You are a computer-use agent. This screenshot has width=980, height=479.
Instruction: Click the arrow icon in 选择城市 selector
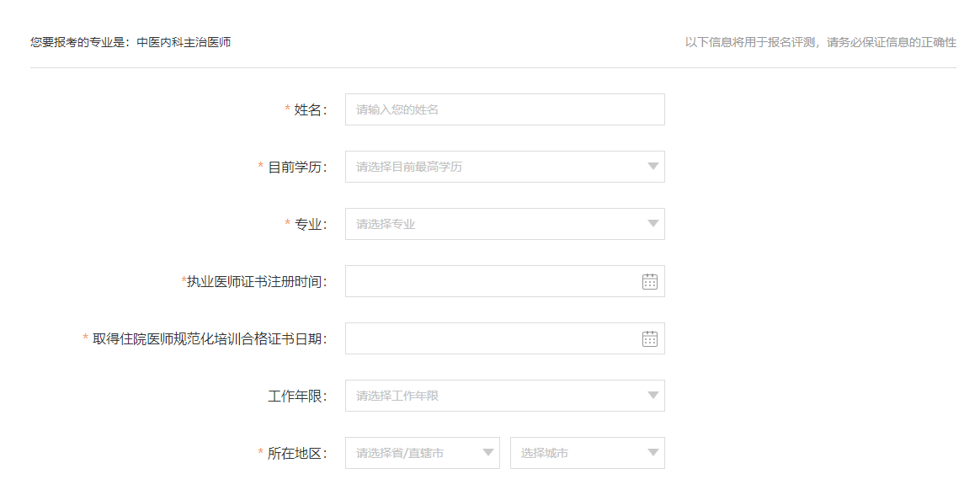652,453
